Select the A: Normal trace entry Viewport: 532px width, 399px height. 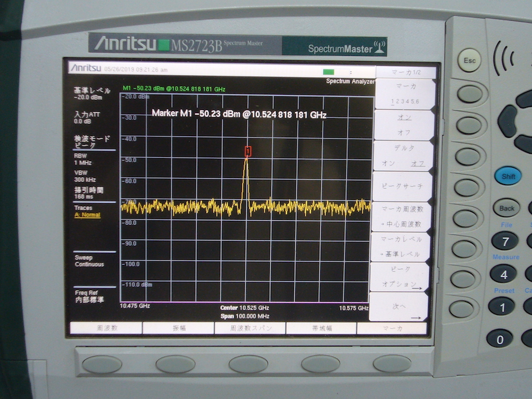pos(87,215)
